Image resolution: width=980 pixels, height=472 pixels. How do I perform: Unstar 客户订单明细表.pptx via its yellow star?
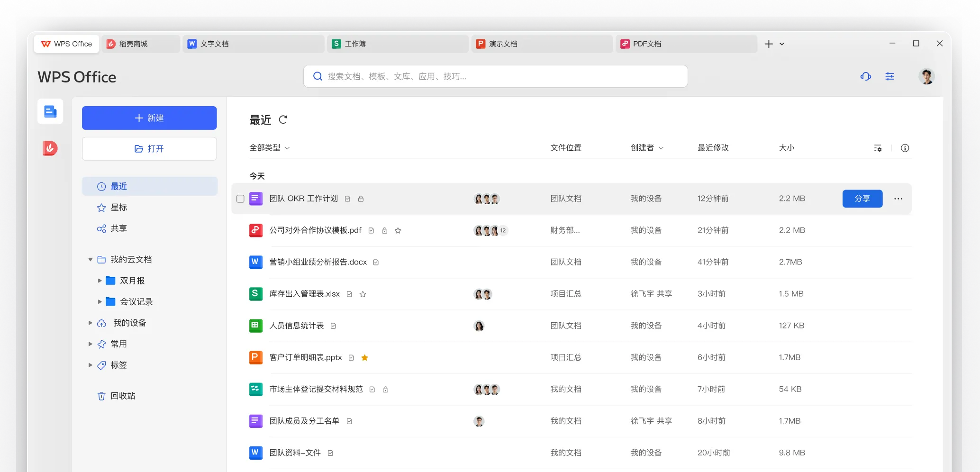pyautogui.click(x=364, y=358)
